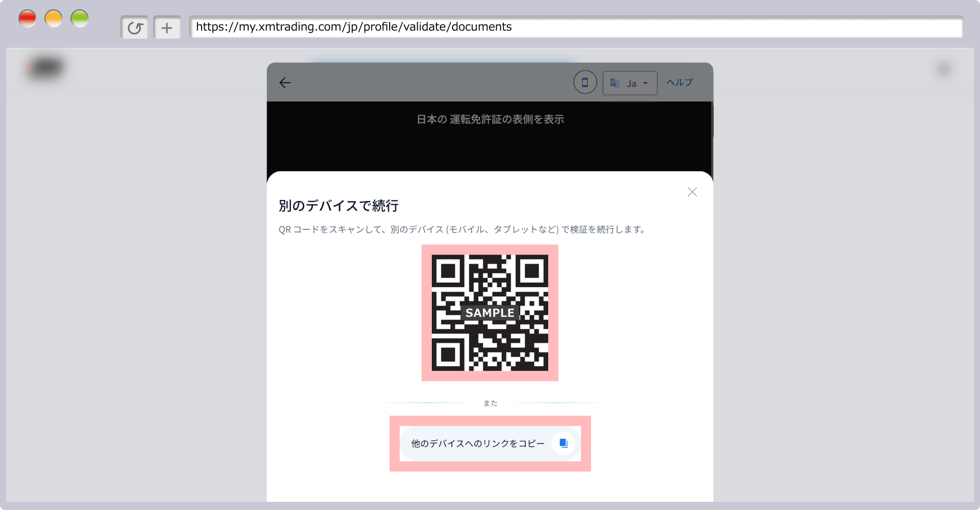The image size is (980, 510).
Task: Click the blue copy icon
Action: click(563, 443)
